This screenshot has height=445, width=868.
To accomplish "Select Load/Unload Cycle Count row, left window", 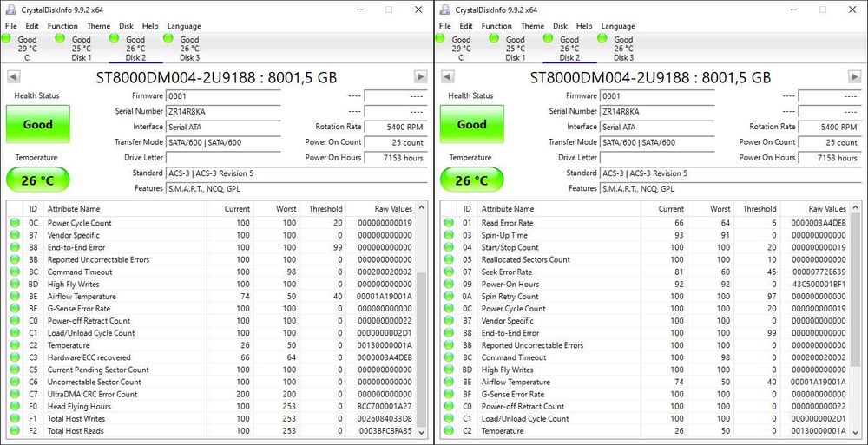I will point(211,333).
